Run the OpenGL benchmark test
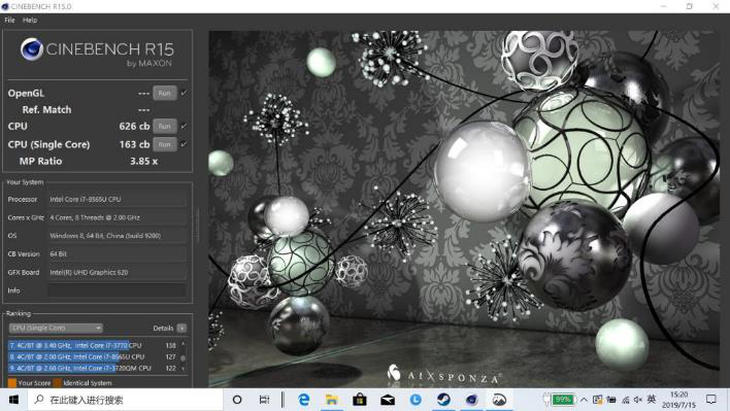 click(164, 93)
